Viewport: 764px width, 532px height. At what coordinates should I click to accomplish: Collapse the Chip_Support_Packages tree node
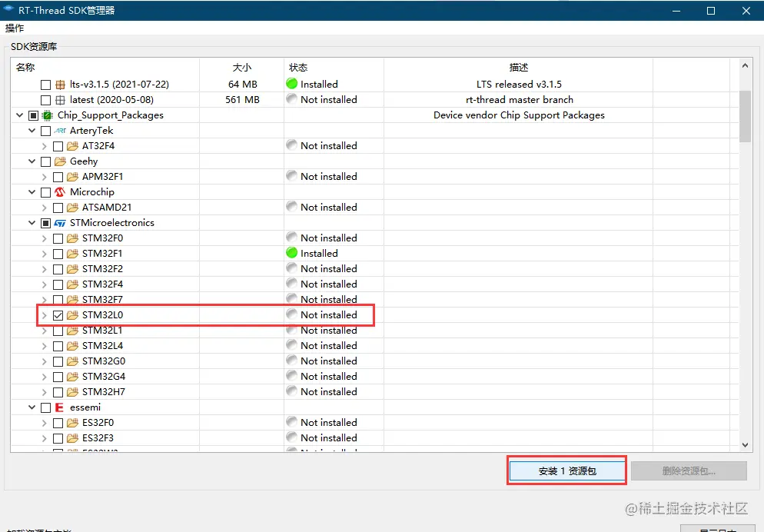point(19,115)
